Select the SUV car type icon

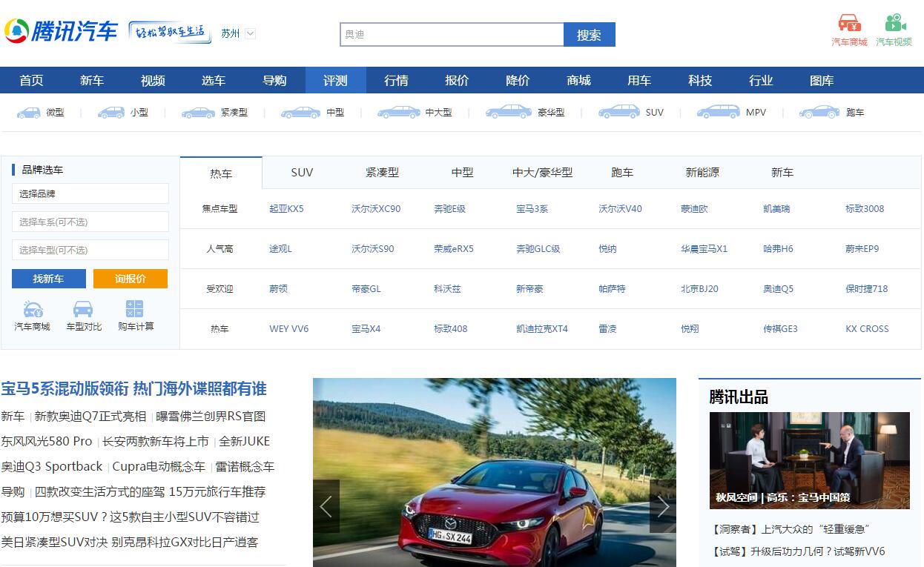click(x=618, y=112)
